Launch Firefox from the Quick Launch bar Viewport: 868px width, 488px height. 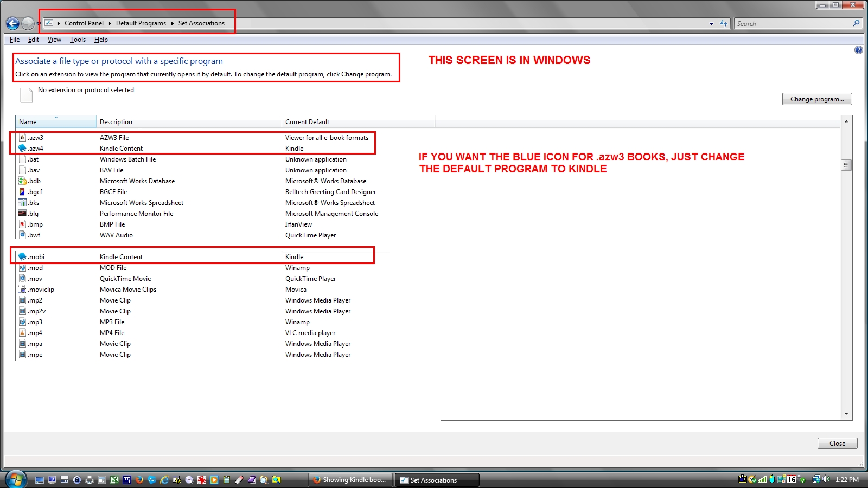coord(139,480)
